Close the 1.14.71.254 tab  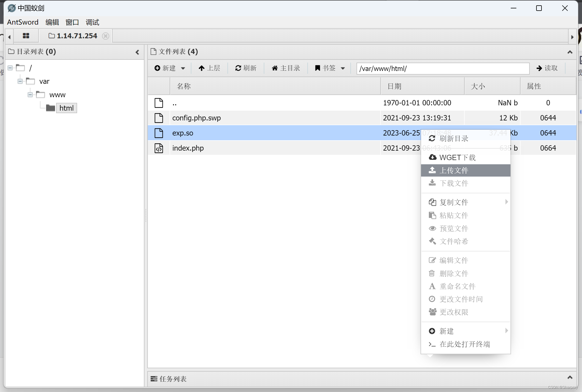pyautogui.click(x=105, y=36)
